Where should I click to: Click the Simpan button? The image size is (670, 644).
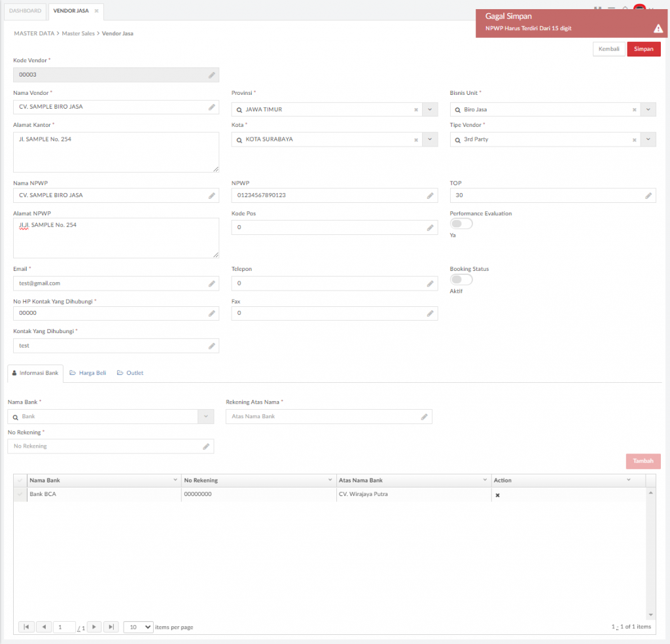pos(644,49)
